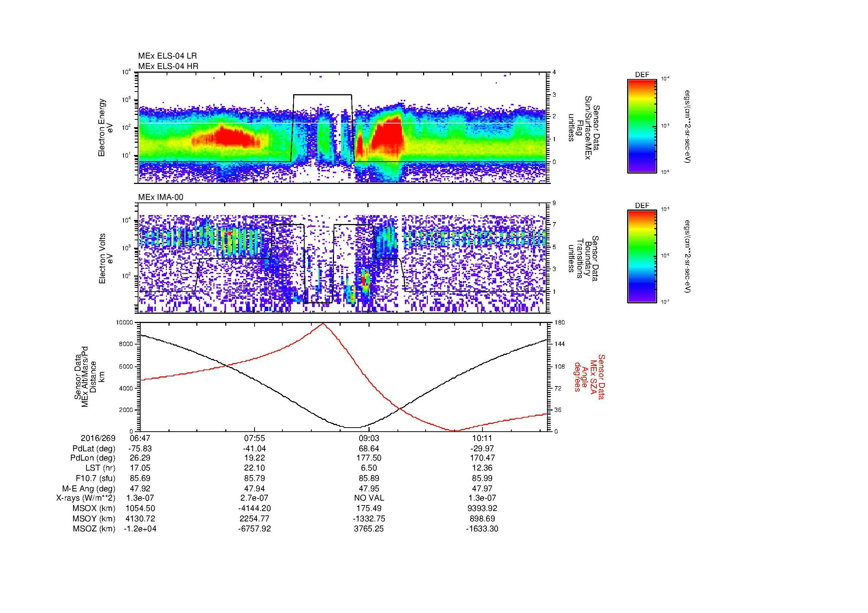868x613 pixels.
Task: Click the '2016/269' date label
Action: point(98,438)
